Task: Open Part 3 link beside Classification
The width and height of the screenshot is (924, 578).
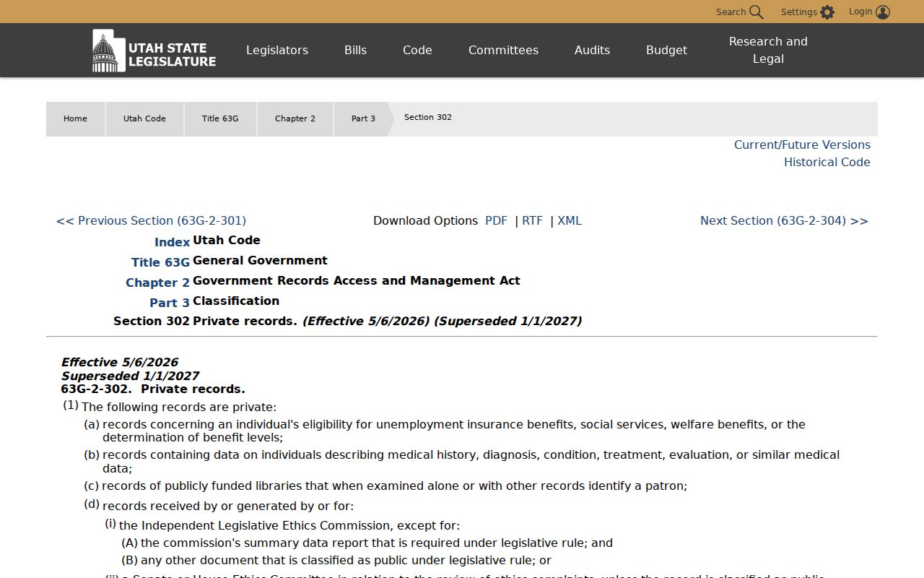Action: pos(170,303)
